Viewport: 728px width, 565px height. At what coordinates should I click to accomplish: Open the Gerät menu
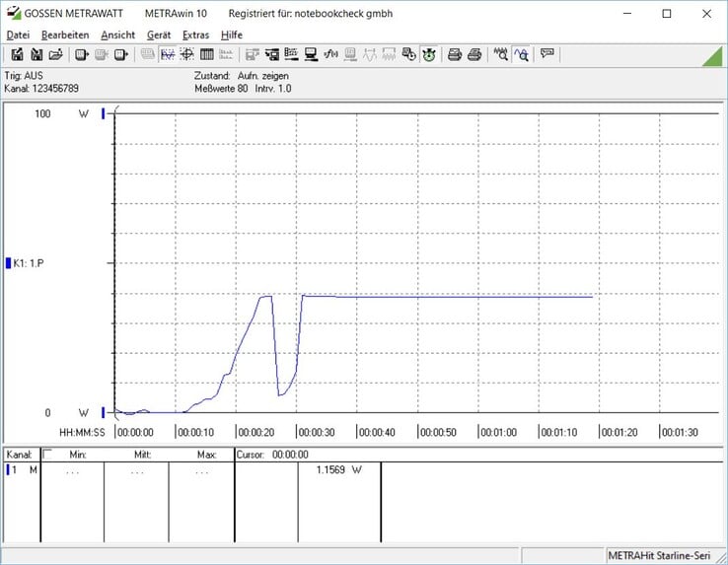point(159,35)
